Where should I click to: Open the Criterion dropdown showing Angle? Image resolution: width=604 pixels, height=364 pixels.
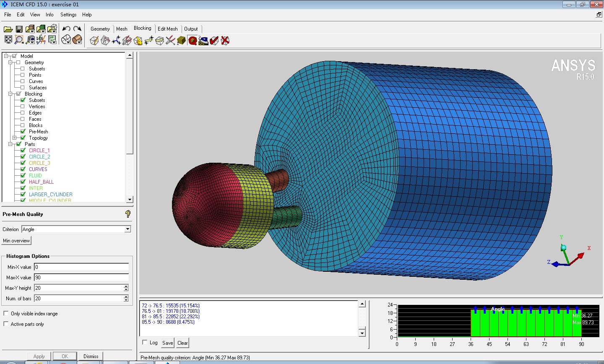pos(128,229)
